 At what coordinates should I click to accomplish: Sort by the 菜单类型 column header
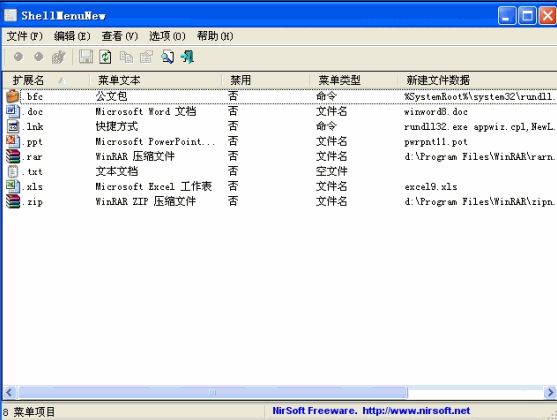pos(353,80)
